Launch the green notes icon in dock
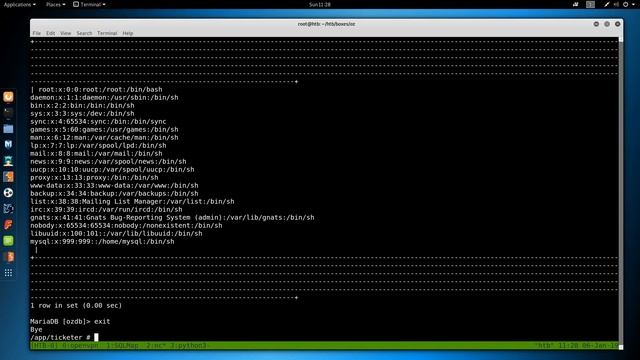This screenshot has height=360, width=640. (x=8, y=240)
